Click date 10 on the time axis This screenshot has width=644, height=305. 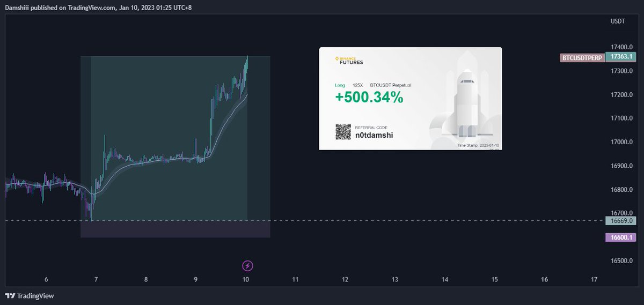tap(245, 279)
